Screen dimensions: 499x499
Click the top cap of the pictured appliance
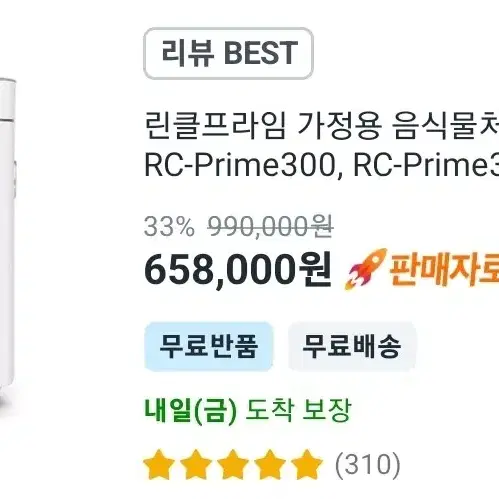tap(7, 98)
